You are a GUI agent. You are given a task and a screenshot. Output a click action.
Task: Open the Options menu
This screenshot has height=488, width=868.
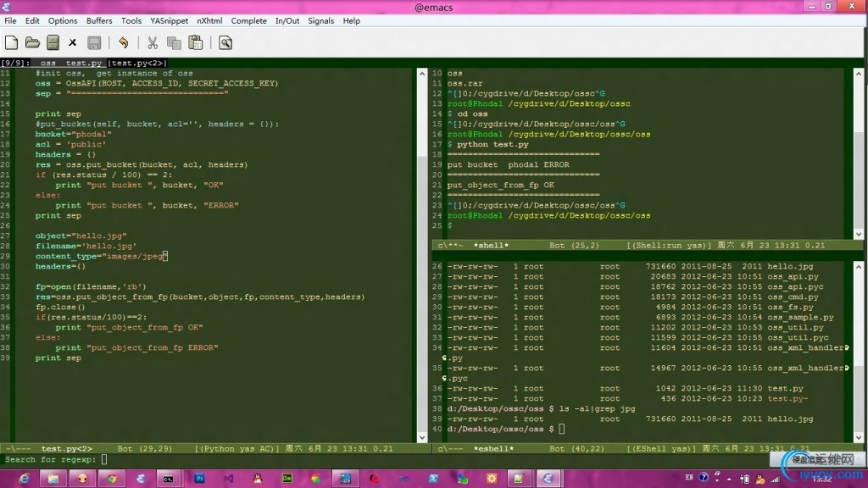pos(63,20)
